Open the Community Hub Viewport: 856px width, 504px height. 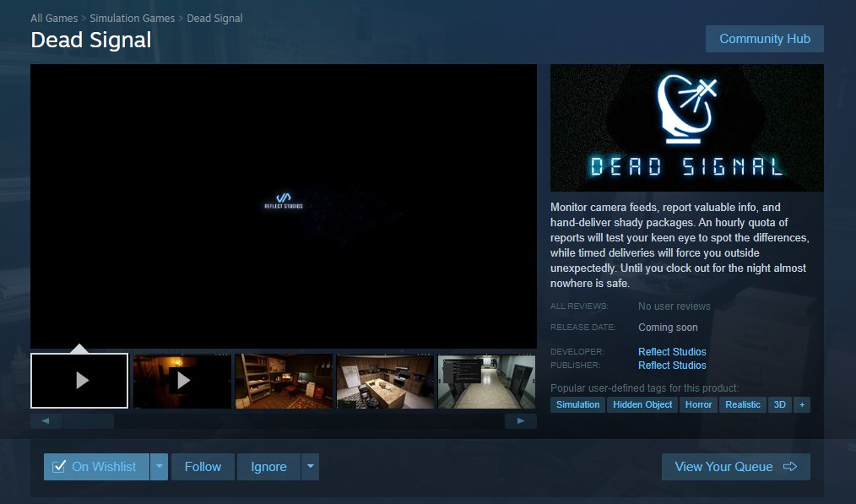pyautogui.click(x=764, y=39)
